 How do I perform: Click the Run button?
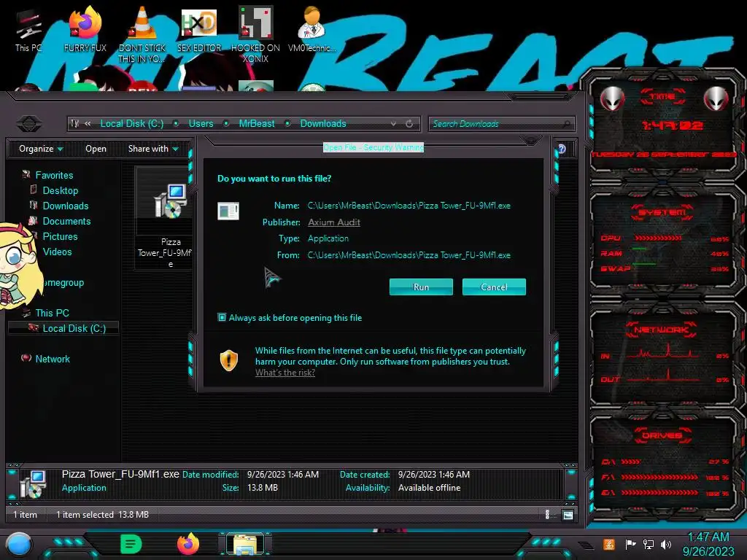(x=421, y=287)
